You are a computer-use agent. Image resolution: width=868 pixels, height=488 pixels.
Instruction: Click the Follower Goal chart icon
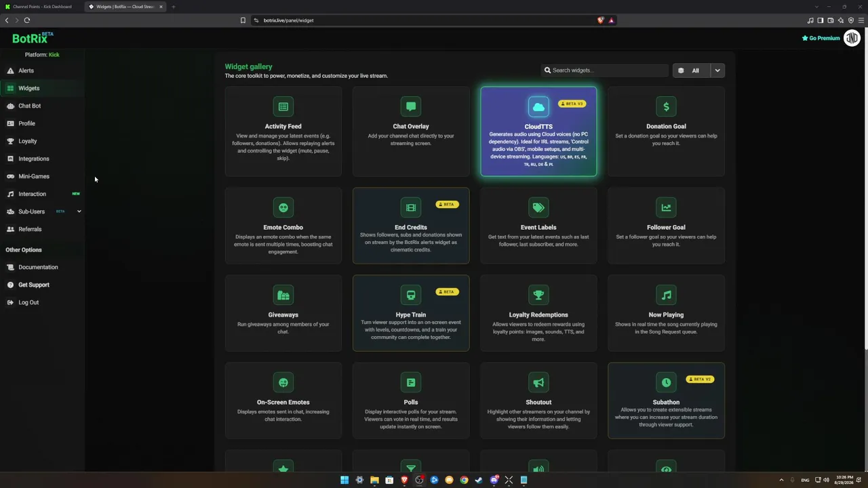click(666, 207)
